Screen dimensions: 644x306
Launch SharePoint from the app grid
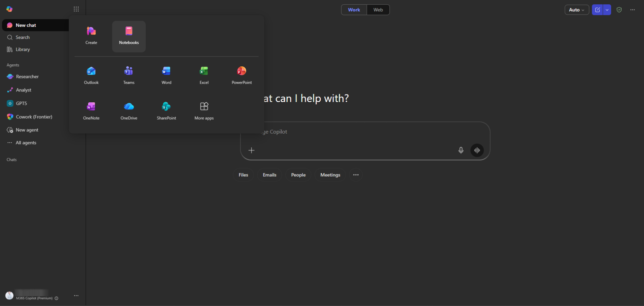166,111
